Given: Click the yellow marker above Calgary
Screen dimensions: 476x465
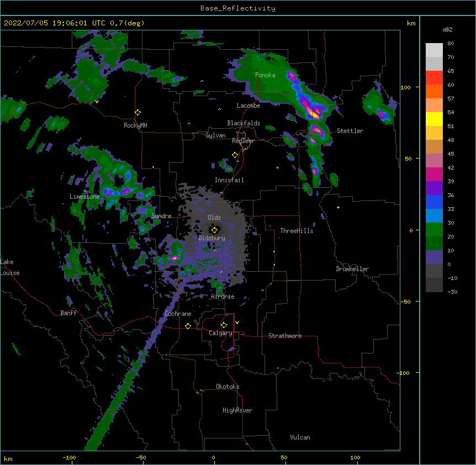Looking at the screenshot, I should (x=224, y=325).
